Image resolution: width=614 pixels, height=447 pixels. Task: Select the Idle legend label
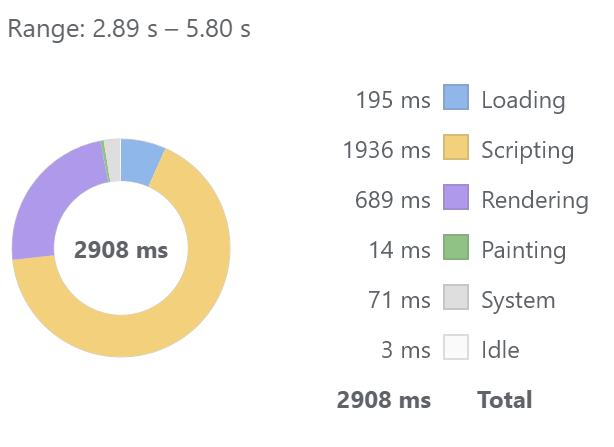click(x=500, y=350)
